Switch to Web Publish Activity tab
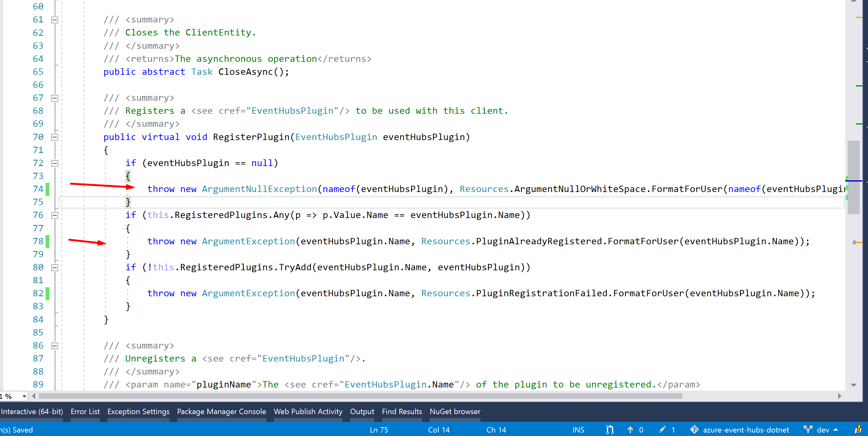The width and height of the screenshot is (868, 436). [x=308, y=411]
